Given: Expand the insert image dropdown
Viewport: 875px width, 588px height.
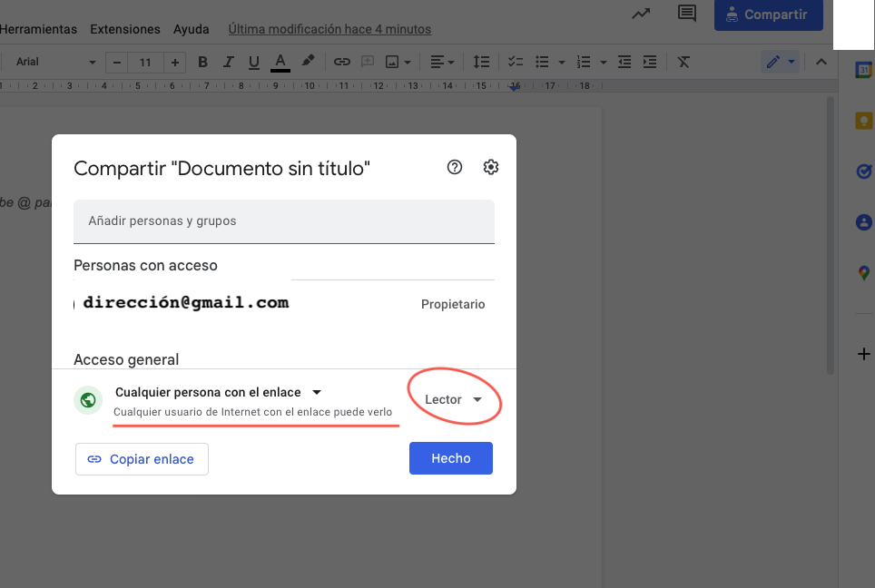Looking at the screenshot, I should 408,63.
